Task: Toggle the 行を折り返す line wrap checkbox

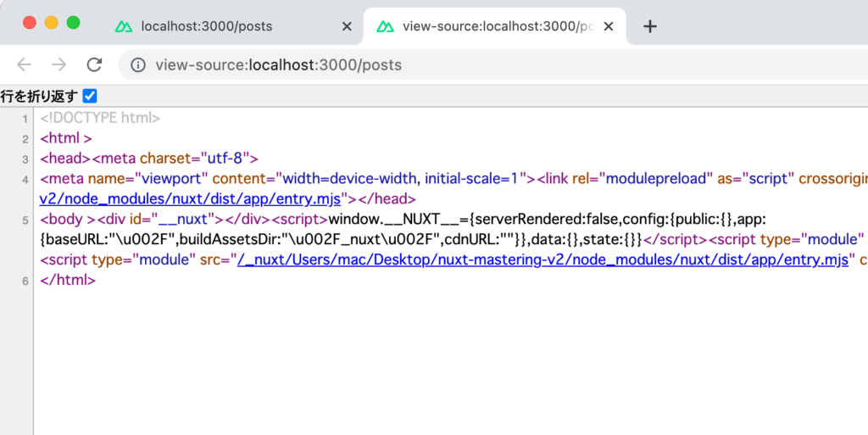Action: click(89, 96)
